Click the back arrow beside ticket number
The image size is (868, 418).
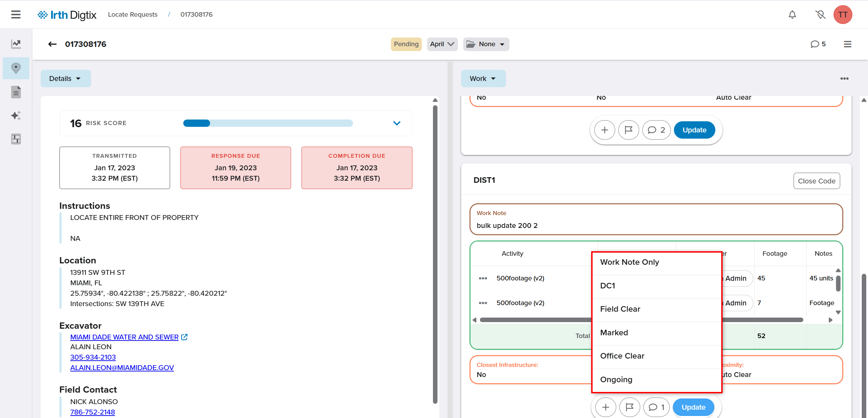pyautogui.click(x=52, y=44)
